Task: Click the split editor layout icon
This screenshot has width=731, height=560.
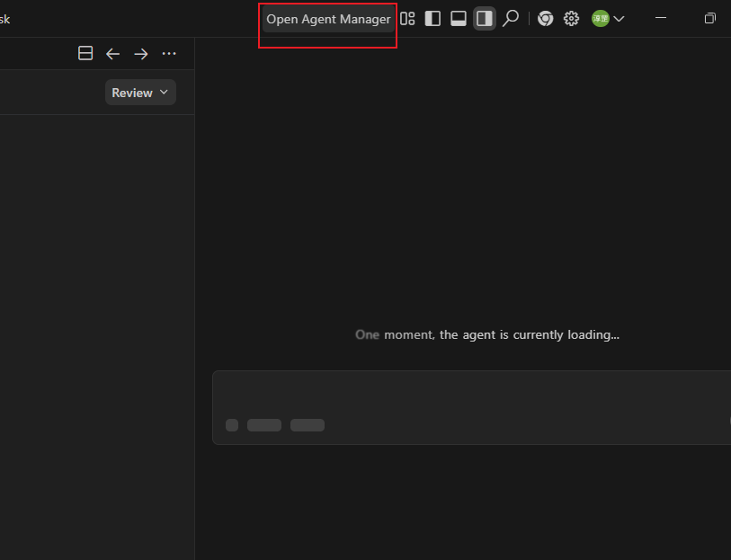Action: [x=85, y=53]
